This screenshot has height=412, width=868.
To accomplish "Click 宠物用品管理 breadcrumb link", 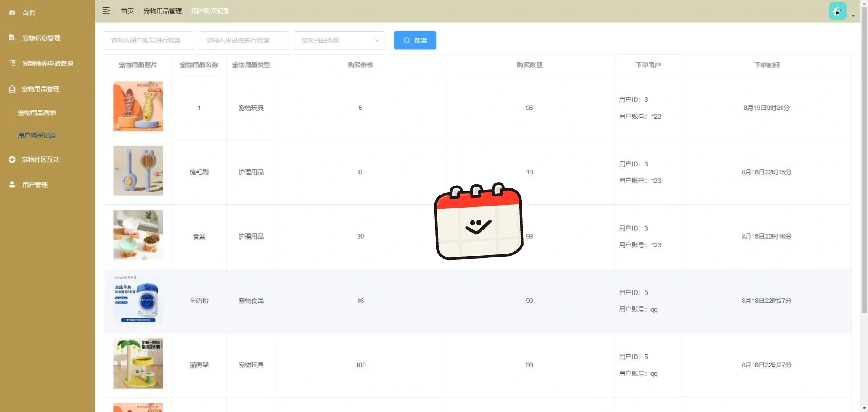I will [162, 11].
